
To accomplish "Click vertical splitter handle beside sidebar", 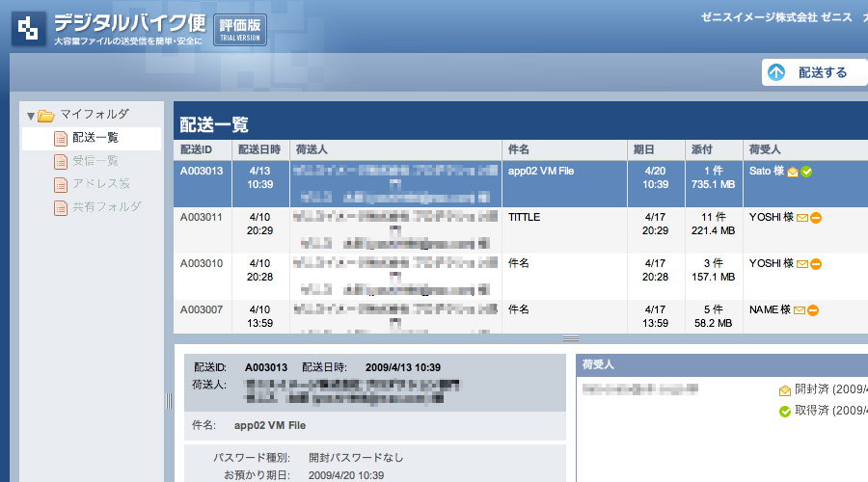I will tap(169, 400).
